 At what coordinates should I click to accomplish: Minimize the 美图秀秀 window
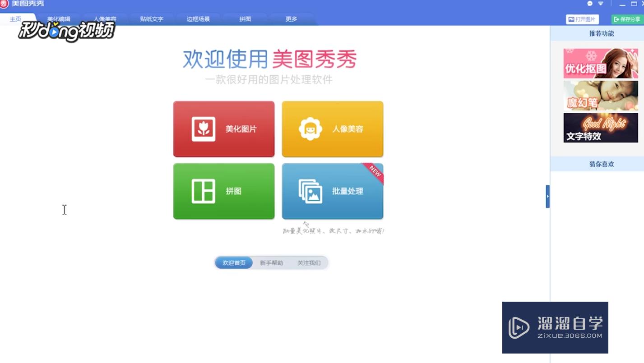623,4
